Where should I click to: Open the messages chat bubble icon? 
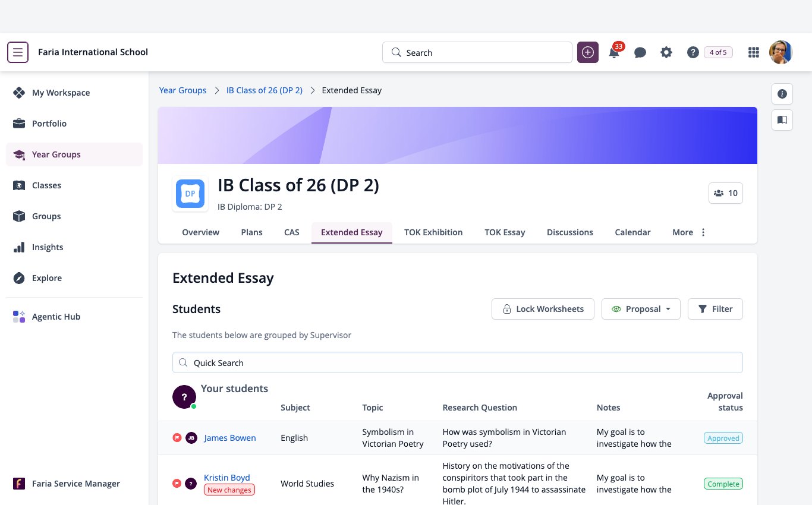[x=640, y=52]
